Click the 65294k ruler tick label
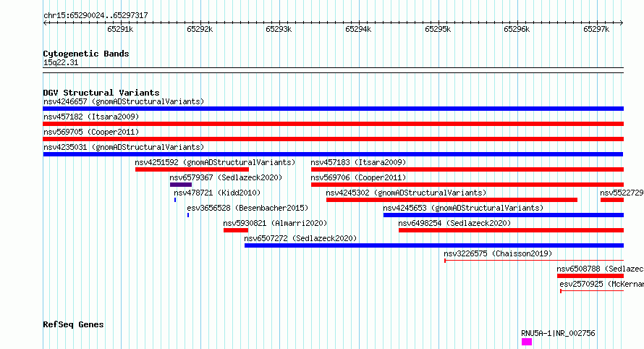The height and width of the screenshot is (349, 644). (358, 29)
